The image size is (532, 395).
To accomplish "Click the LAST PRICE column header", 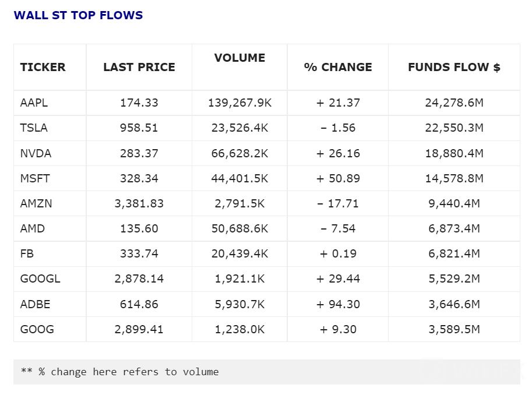I will pos(139,67).
